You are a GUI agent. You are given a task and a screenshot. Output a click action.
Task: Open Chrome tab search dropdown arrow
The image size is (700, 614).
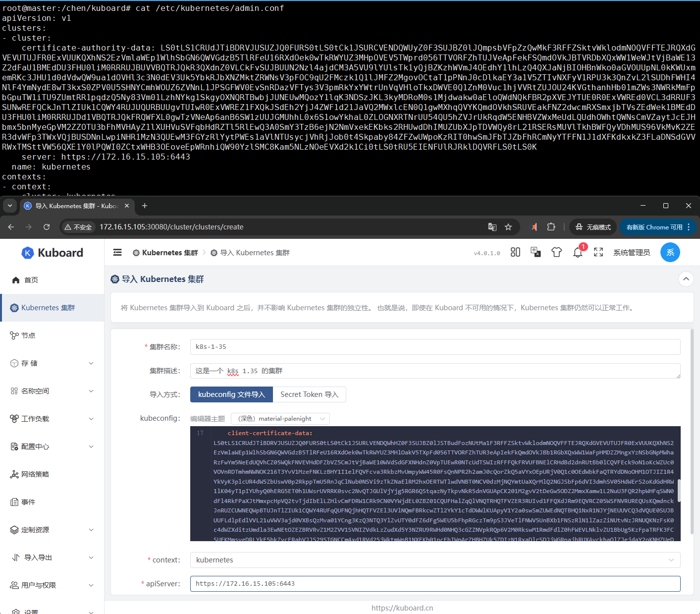[10, 206]
